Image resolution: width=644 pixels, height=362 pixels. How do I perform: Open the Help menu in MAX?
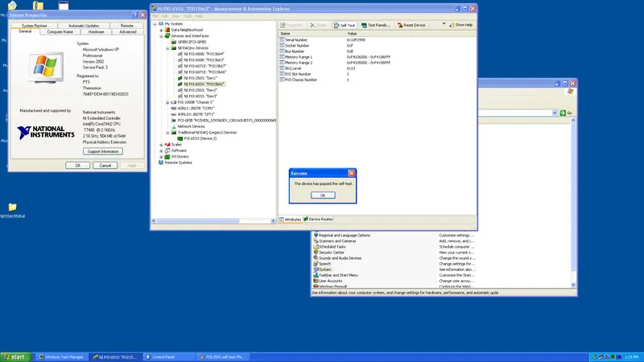199,16
